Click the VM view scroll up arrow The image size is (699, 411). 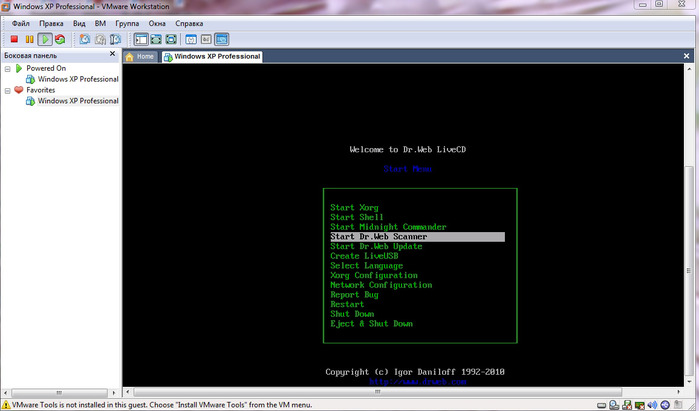(689, 69)
